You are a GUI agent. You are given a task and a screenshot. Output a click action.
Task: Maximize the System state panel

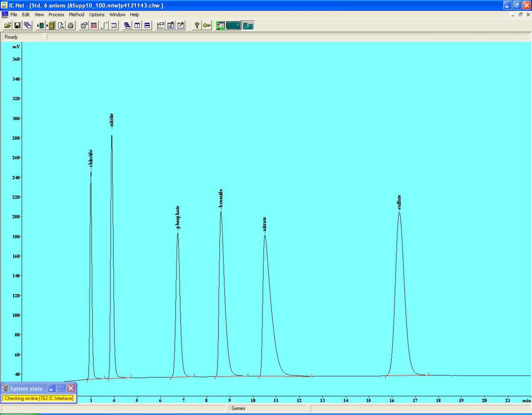point(61,388)
